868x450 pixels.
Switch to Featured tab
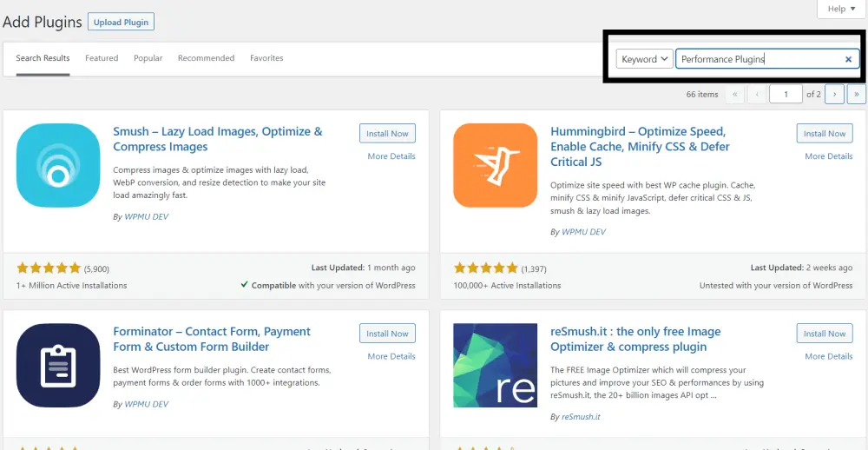point(102,57)
